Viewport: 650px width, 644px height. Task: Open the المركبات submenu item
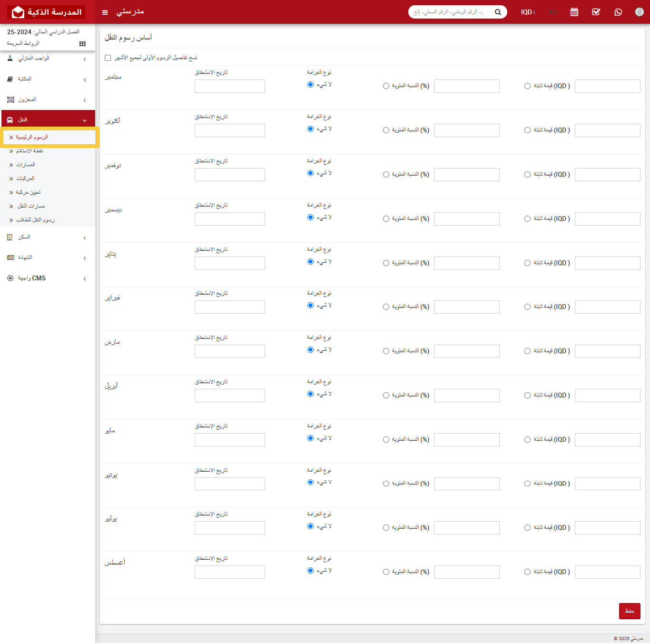25,178
